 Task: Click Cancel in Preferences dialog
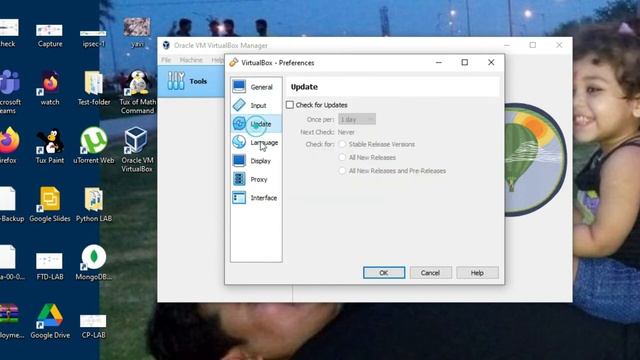tap(430, 273)
